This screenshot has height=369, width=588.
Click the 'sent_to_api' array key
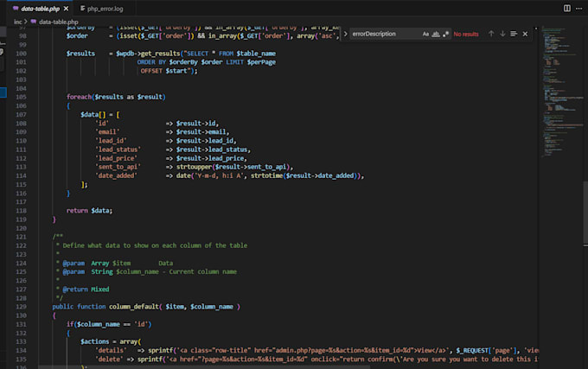point(118,167)
